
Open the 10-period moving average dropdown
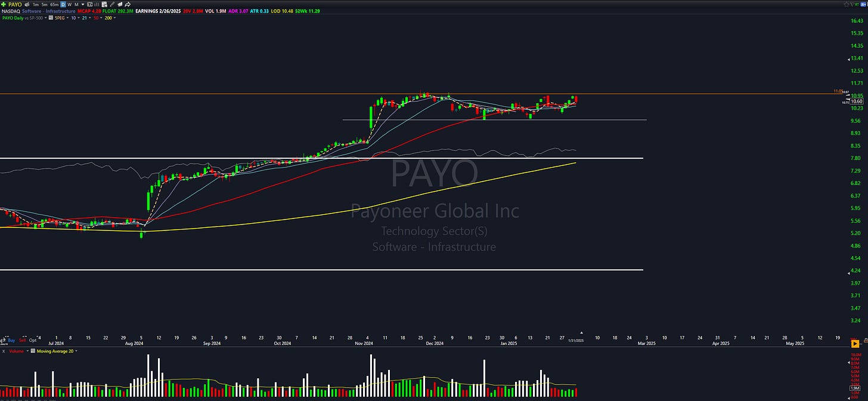(79, 18)
